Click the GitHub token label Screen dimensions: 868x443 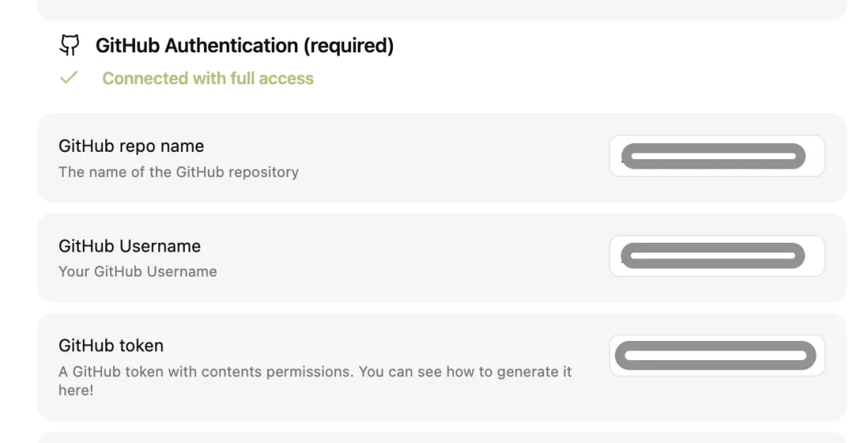click(111, 346)
